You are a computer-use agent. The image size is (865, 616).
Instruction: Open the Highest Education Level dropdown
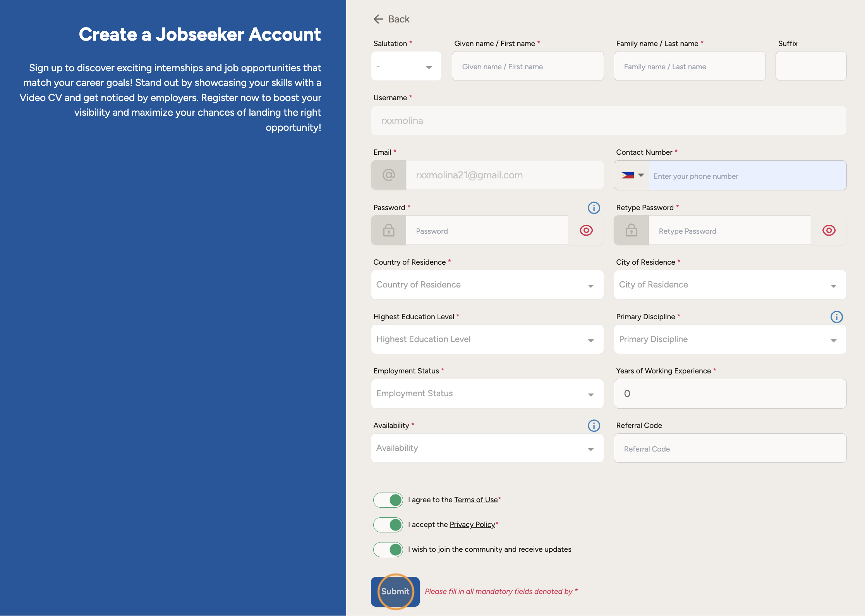(487, 339)
